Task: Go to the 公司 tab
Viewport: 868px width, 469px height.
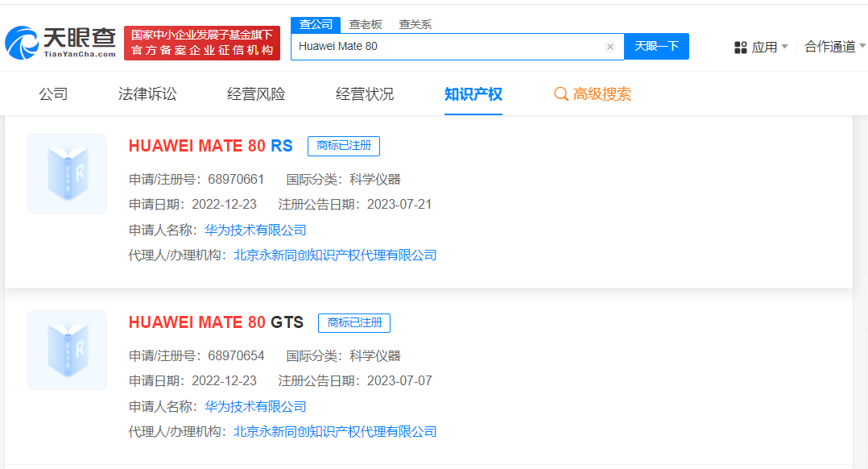Action: pyautogui.click(x=53, y=94)
